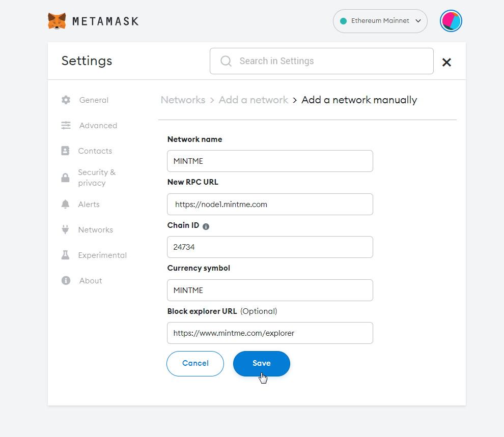Go to Security & privacy settings
The height and width of the screenshot is (437, 504).
point(96,178)
